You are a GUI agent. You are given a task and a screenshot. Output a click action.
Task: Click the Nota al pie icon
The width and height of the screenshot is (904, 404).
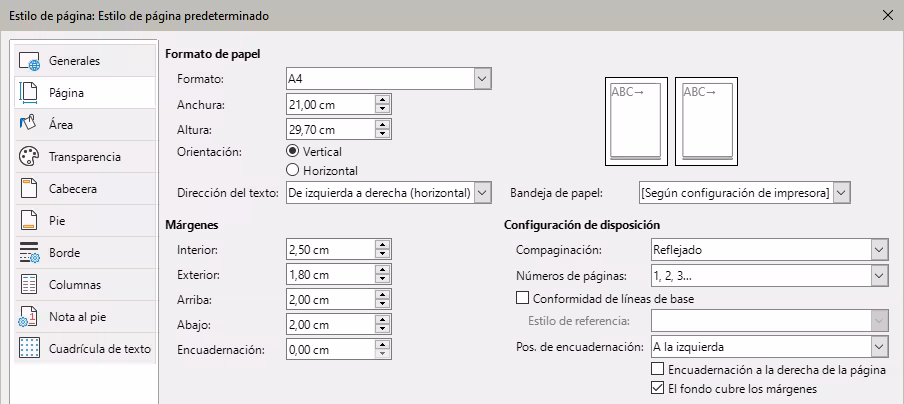28,317
